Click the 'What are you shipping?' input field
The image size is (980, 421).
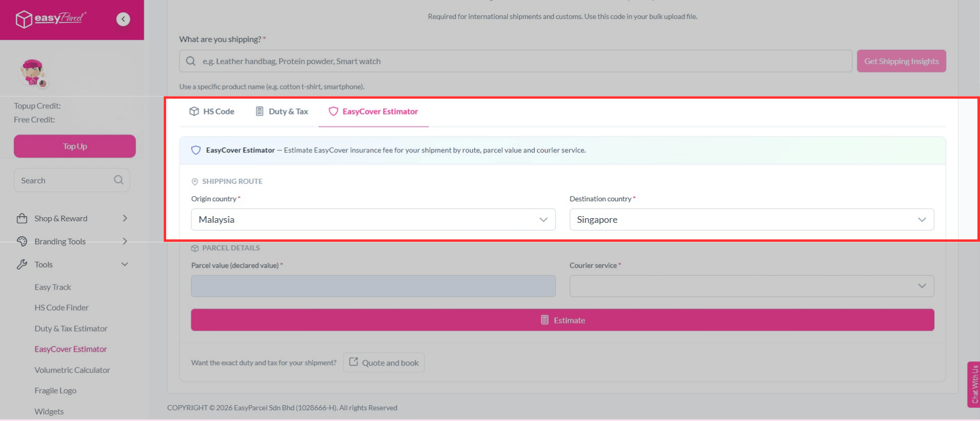tap(515, 61)
